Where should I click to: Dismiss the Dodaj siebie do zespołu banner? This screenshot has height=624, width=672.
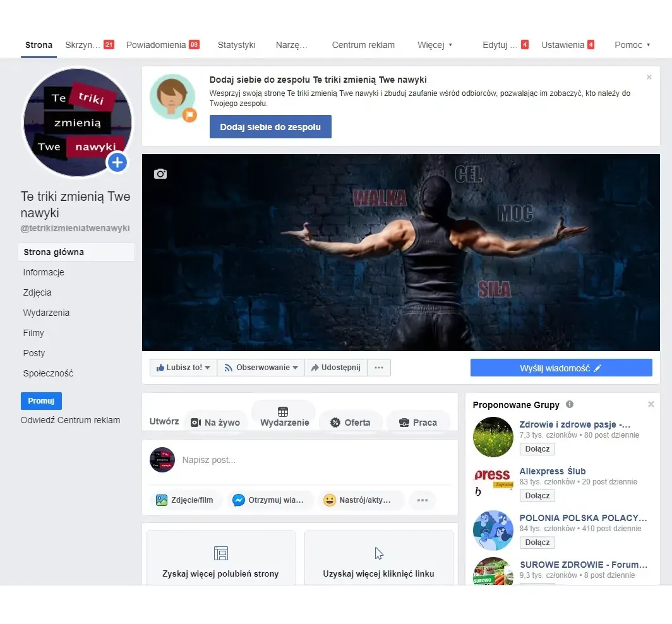[649, 78]
